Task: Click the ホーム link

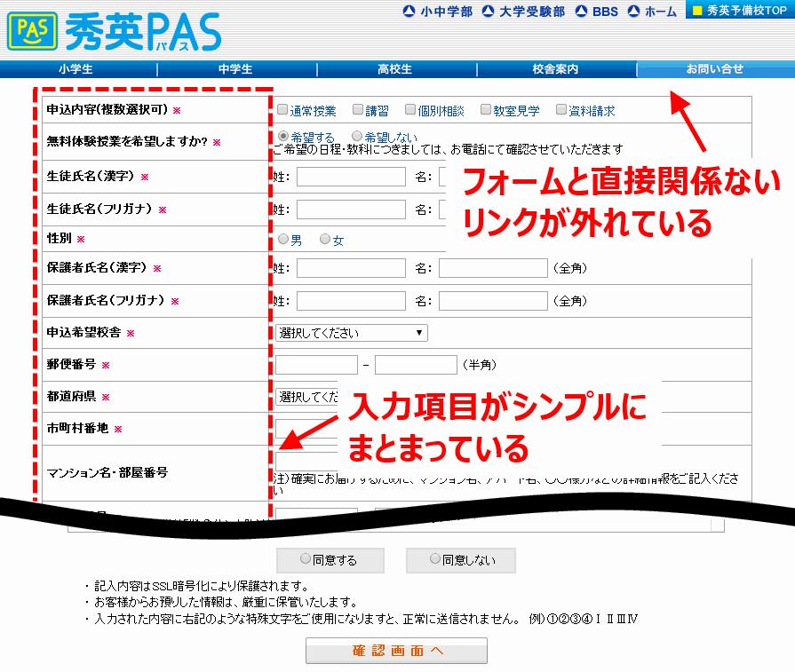Action: [652, 12]
